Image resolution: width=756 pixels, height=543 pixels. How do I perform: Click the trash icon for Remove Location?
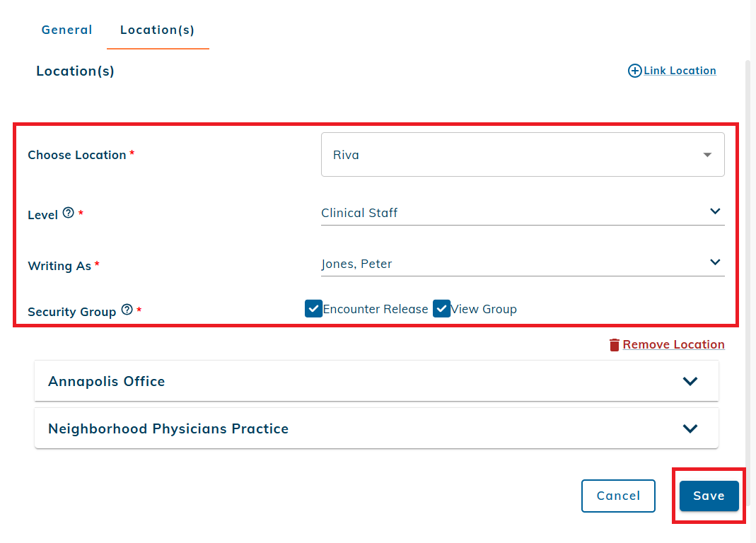tap(615, 345)
